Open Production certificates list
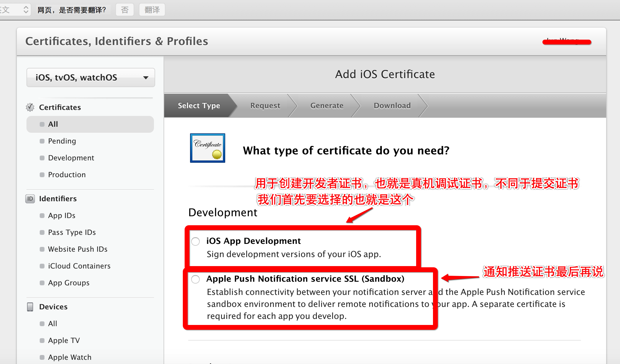The image size is (620, 364). (67, 175)
